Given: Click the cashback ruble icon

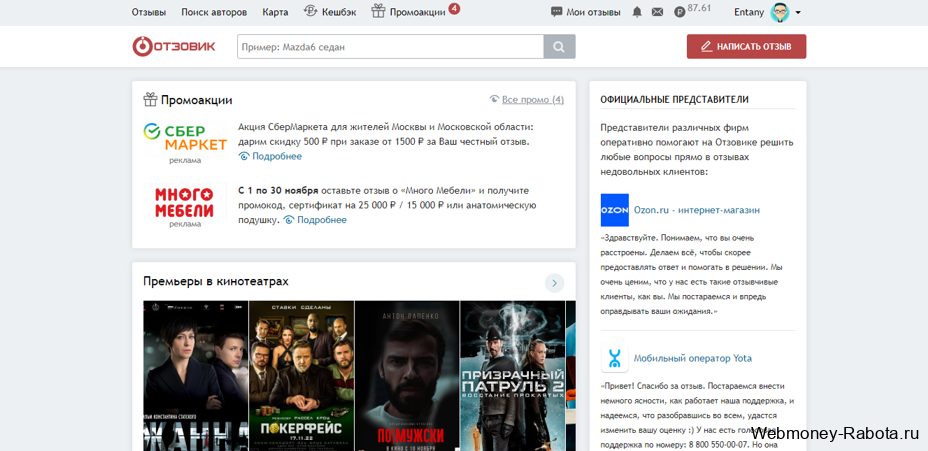Looking at the screenshot, I should [x=311, y=11].
